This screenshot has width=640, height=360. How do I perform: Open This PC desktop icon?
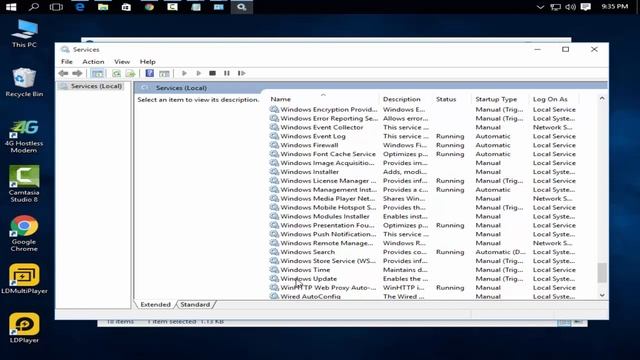pos(24,33)
